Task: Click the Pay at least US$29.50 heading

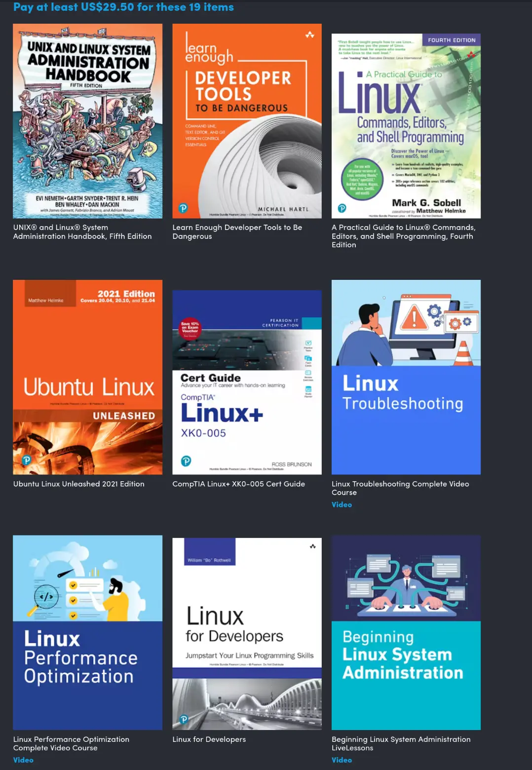Action: (123, 7)
